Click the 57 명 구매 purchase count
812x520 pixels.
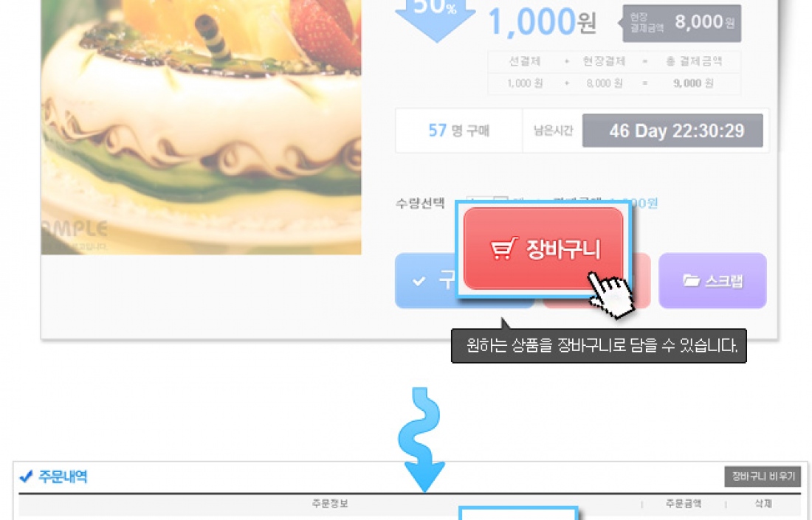tap(459, 131)
